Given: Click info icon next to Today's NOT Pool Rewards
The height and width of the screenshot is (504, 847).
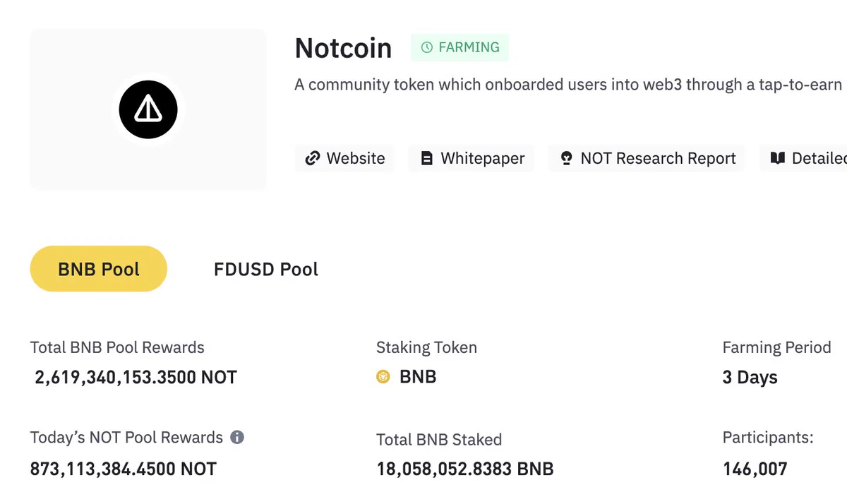Looking at the screenshot, I should click(238, 437).
